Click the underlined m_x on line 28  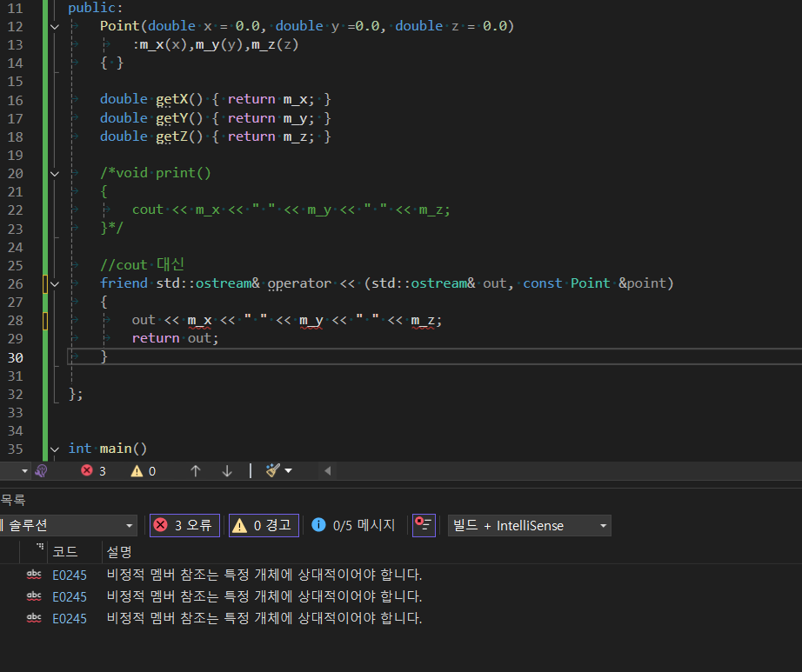point(199,321)
